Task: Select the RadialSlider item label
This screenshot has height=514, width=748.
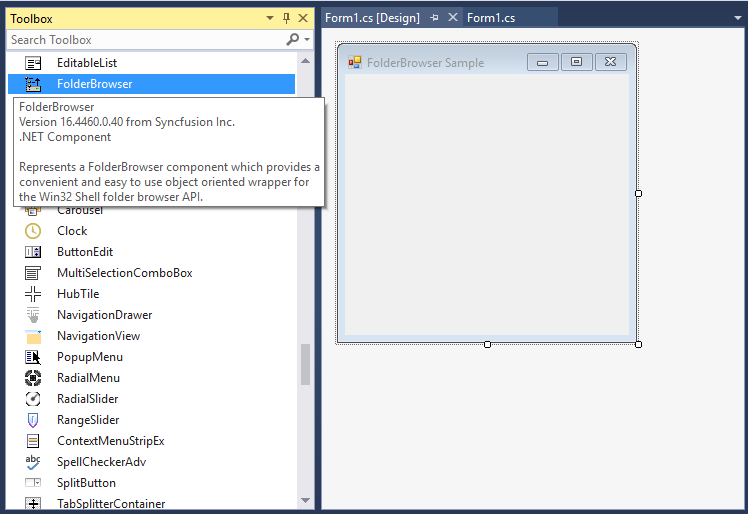Action: click(87, 399)
